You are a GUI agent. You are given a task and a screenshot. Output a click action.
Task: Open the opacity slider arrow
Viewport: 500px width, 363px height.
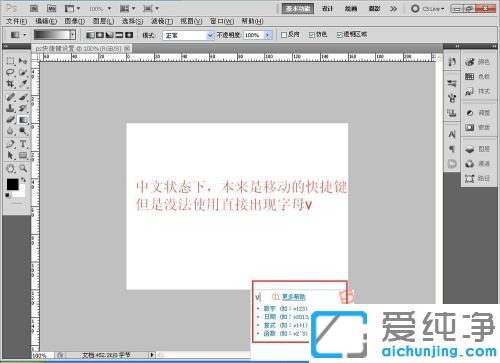tap(268, 35)
